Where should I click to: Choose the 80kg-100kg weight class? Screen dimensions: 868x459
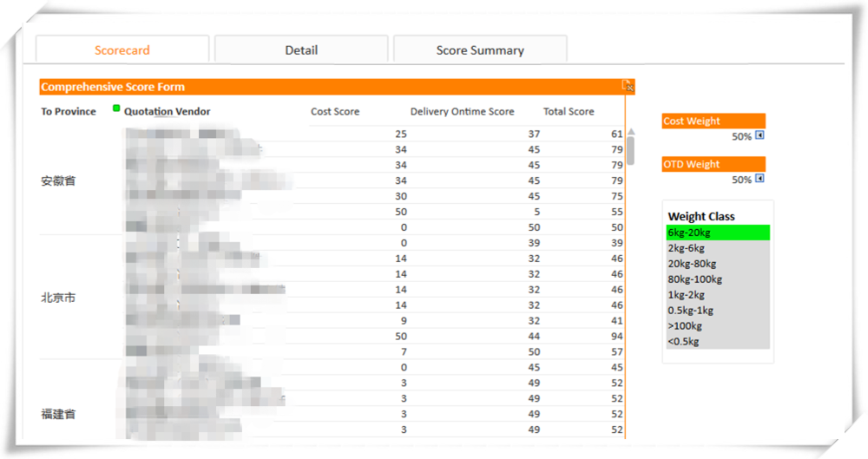click(x=717, y=279)
